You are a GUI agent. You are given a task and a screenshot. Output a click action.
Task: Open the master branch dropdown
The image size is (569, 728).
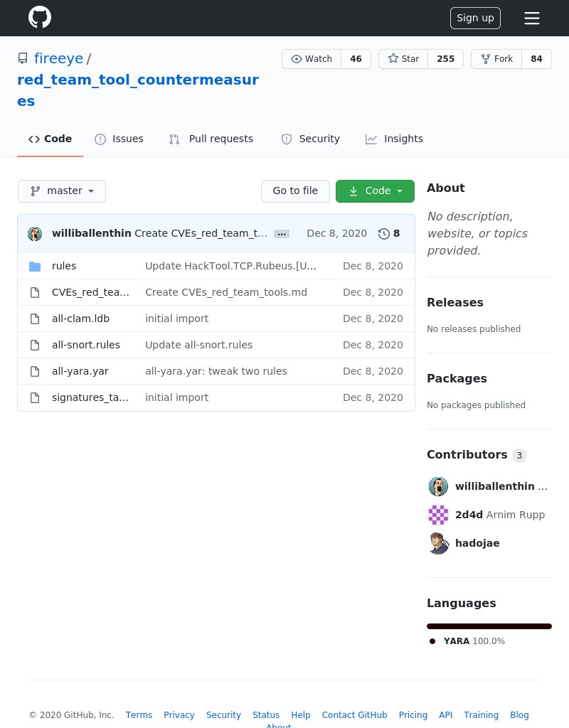62,191
